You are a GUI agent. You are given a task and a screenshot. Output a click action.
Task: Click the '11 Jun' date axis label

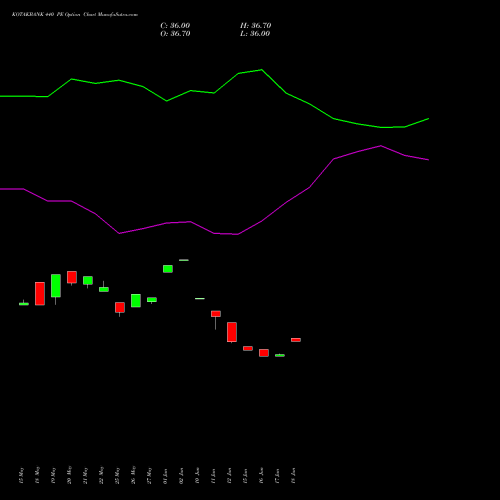pyautogui.click(x=213, y=476)
